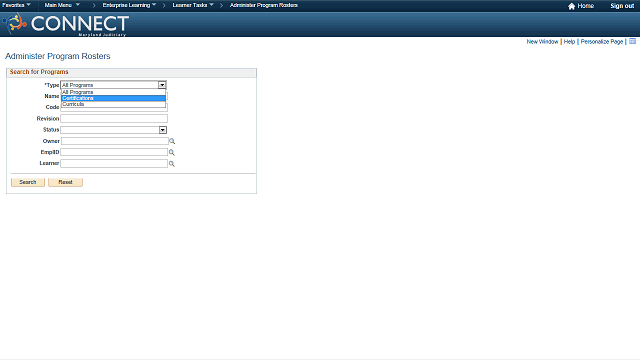The height and width of the screenshot is (360, 640).
Task: Click the Administer Program Rosters breadcrumb
Action: [264, 5]
